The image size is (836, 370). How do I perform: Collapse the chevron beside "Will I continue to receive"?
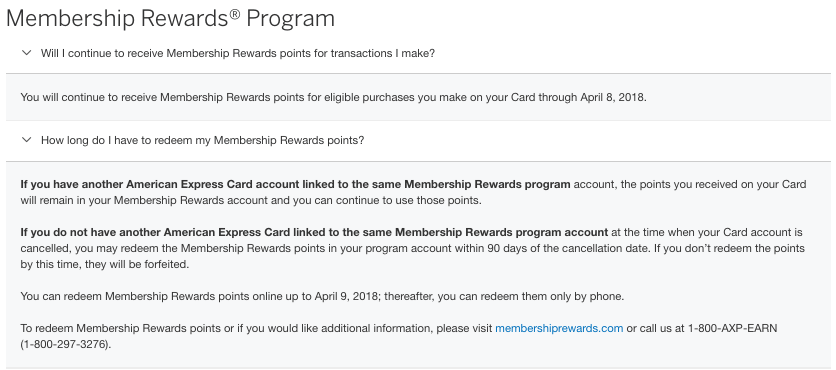click(x=26, y=53)
